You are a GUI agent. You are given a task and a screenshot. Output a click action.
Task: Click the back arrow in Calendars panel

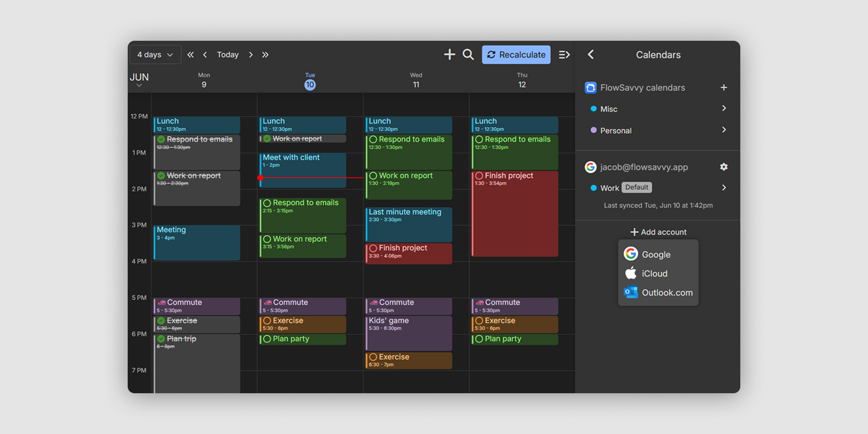click(x=591, y=55)
